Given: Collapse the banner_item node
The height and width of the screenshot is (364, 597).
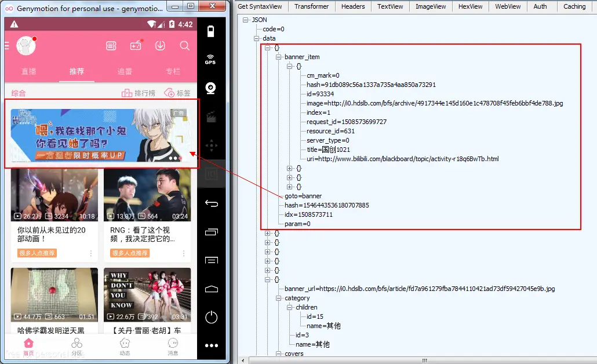Looking at the screenshot, I should coord(279,57).
